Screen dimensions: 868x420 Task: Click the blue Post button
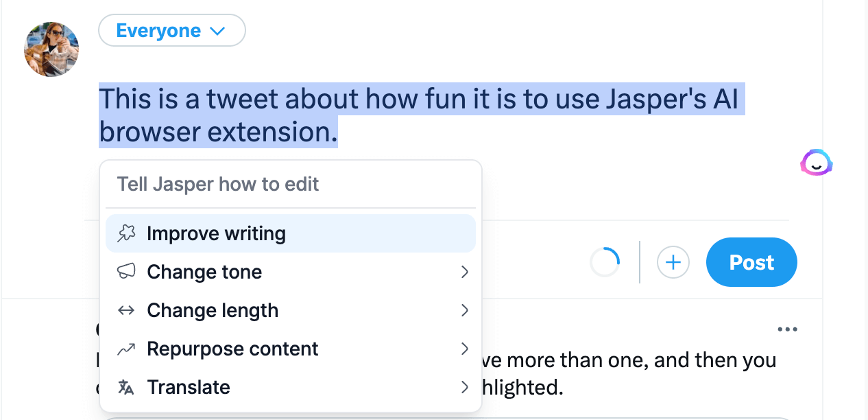751,262
